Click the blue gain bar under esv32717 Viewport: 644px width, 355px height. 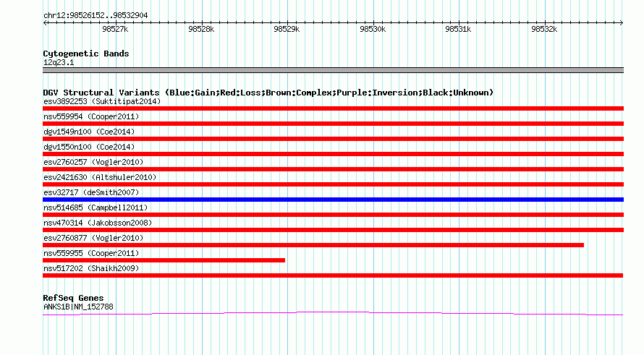pyautogui.click(x=333, y=200)
